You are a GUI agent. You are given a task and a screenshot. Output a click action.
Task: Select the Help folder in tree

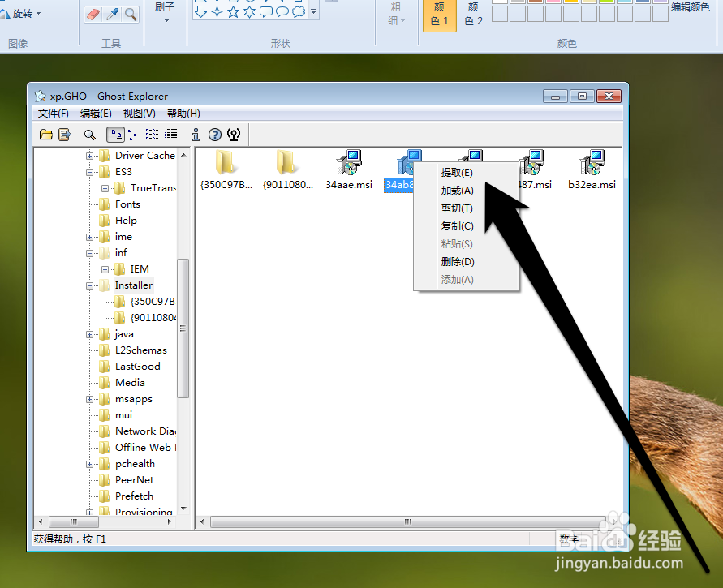click(126, 221)
